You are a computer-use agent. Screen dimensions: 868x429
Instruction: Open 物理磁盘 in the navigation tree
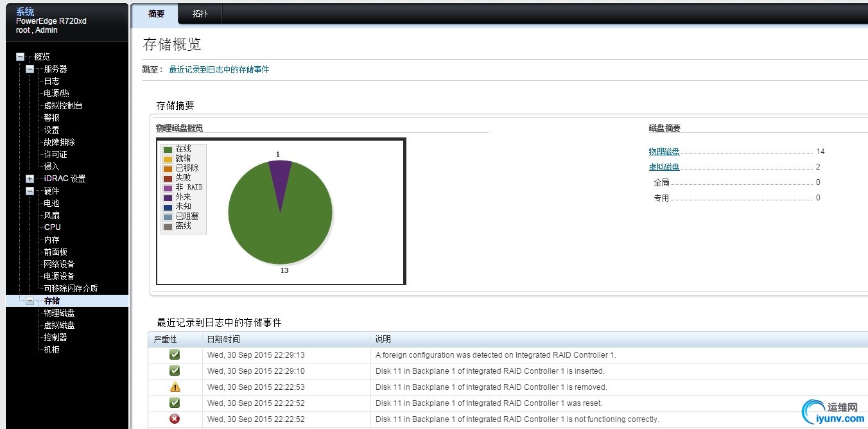tap(59, 313)
